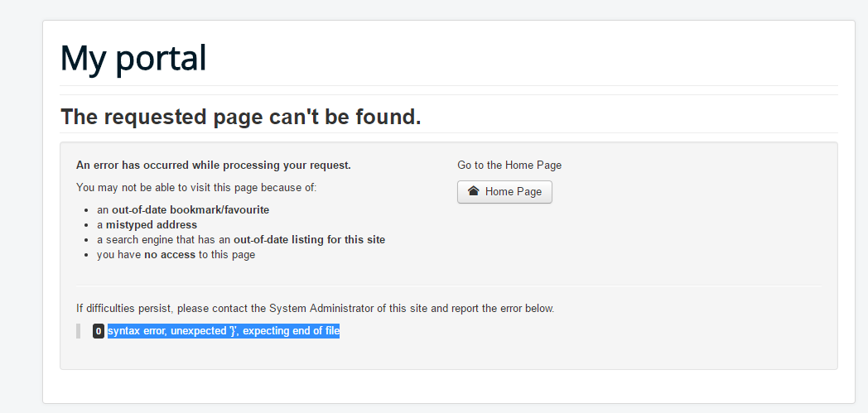Viewport: 868px width, 413px height.
Task: Click "You may not be able to visit" line
Action: point(196,187)
